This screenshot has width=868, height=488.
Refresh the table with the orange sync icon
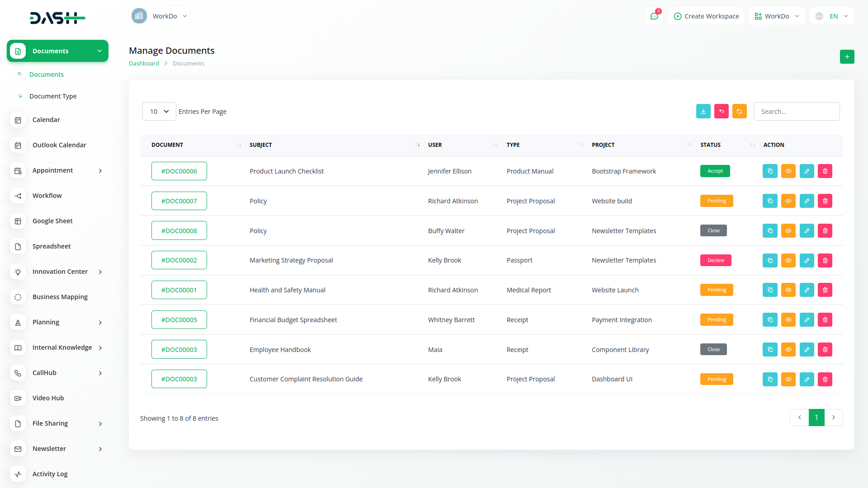tap(739, 111)
